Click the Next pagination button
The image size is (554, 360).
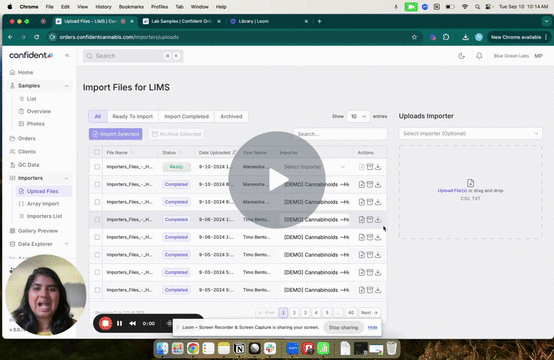click(369, 313)
